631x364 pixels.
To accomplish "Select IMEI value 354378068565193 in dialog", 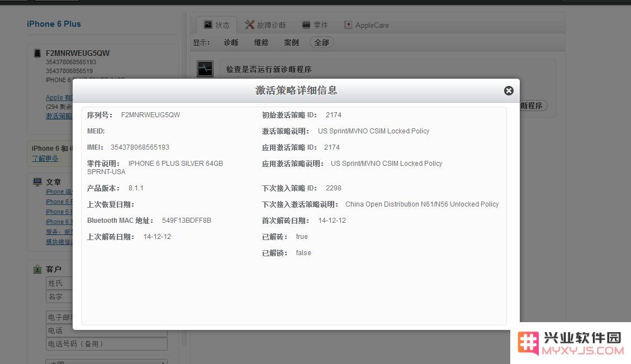I will point(140,147).
